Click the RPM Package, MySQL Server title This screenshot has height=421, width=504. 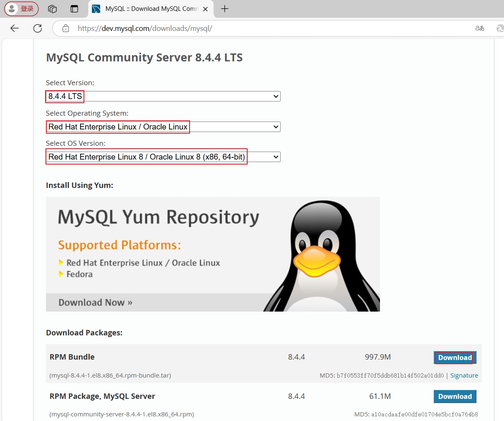[x=102, y=396]
